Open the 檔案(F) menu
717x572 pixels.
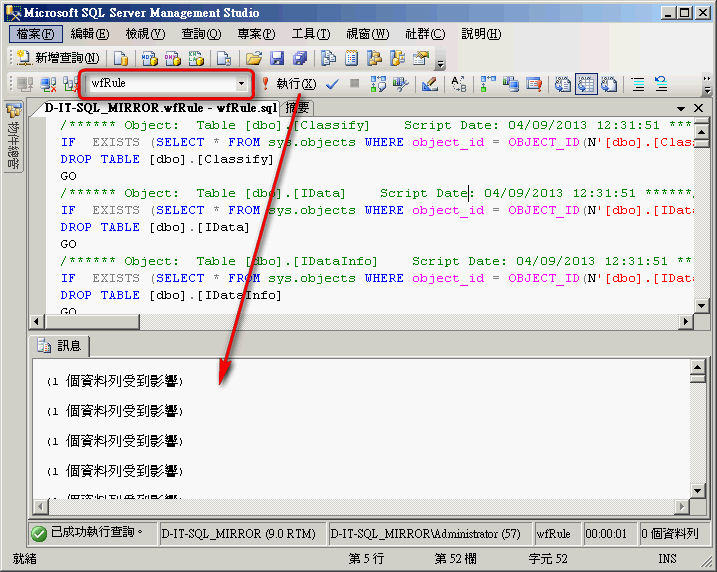pos(35,34)
